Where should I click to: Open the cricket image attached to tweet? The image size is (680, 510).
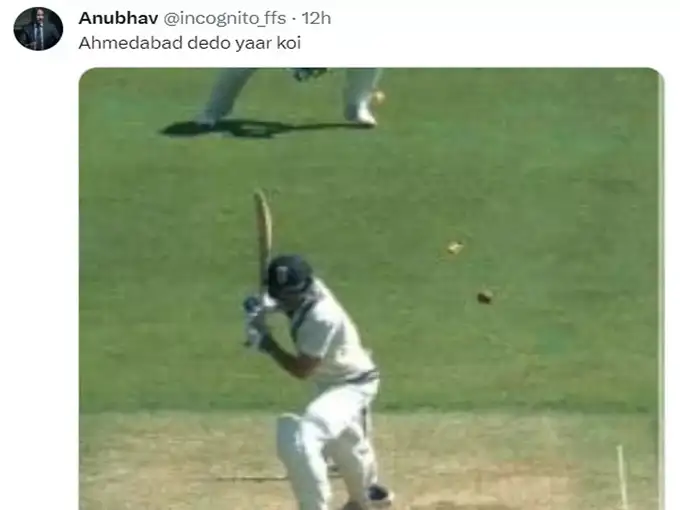(x=371, y=289)
